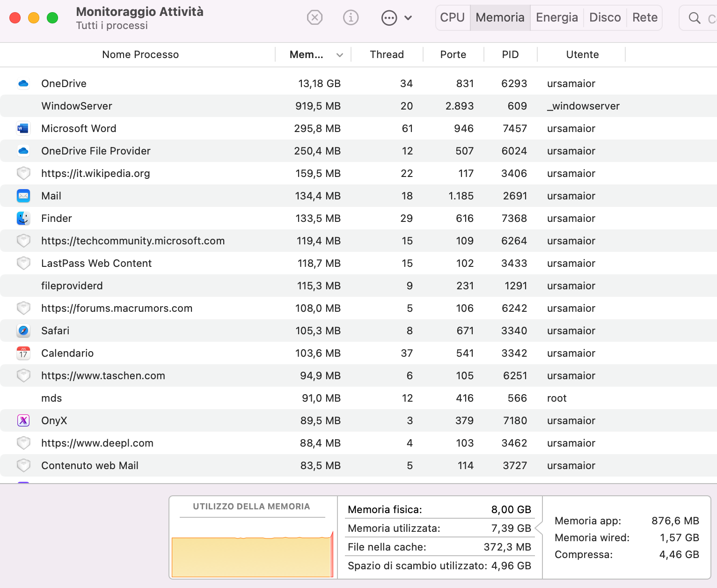Click the shield icon beside LastPass Web Content
This screenshot has height=588, width=717.
(x=23, y=263)
